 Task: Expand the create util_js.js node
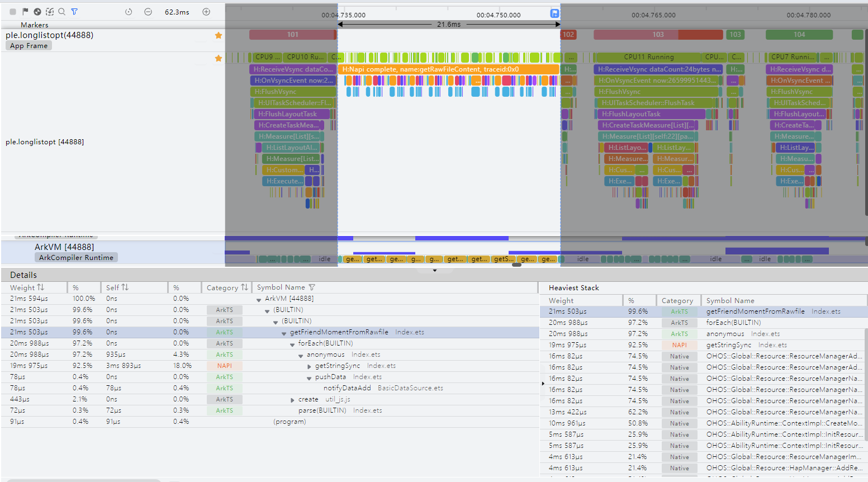pos(292,400)
